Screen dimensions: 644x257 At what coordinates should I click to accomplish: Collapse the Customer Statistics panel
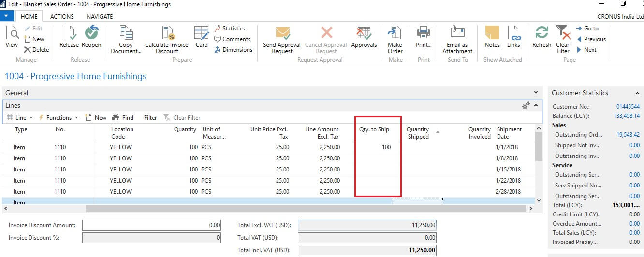637,93
